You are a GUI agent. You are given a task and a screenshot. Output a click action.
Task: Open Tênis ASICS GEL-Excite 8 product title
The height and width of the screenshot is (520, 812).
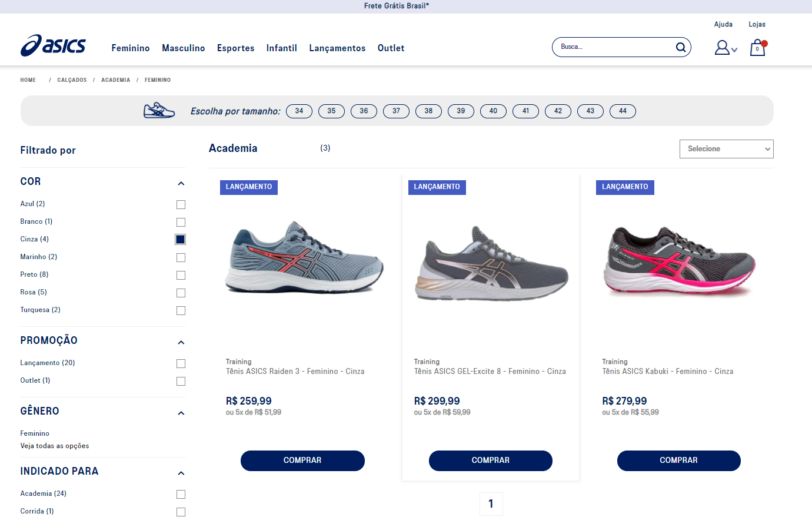click(490, 372)
